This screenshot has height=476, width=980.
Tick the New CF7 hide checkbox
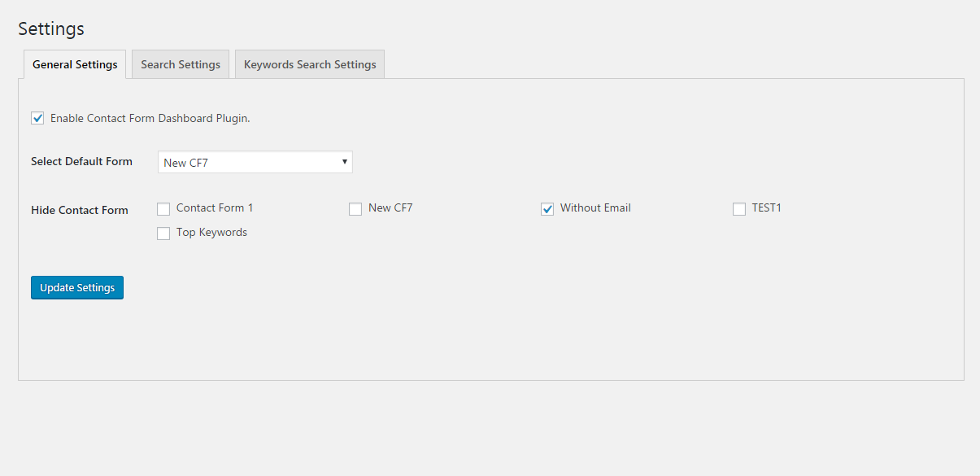355,209
